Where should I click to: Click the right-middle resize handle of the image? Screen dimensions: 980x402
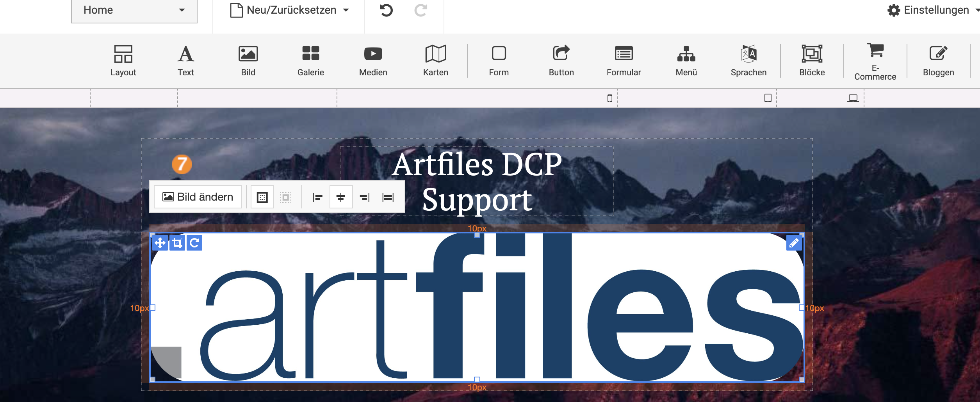point(802,308)
